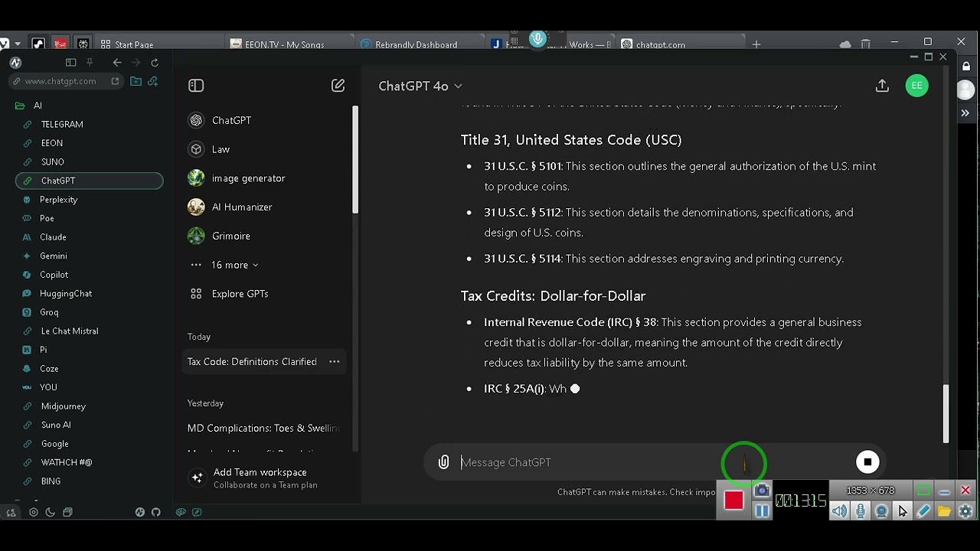Open Midjourney from the AI panel
The width and height of the screenshot is (980, 551).
pyautogui.click(x=63, y=406)
